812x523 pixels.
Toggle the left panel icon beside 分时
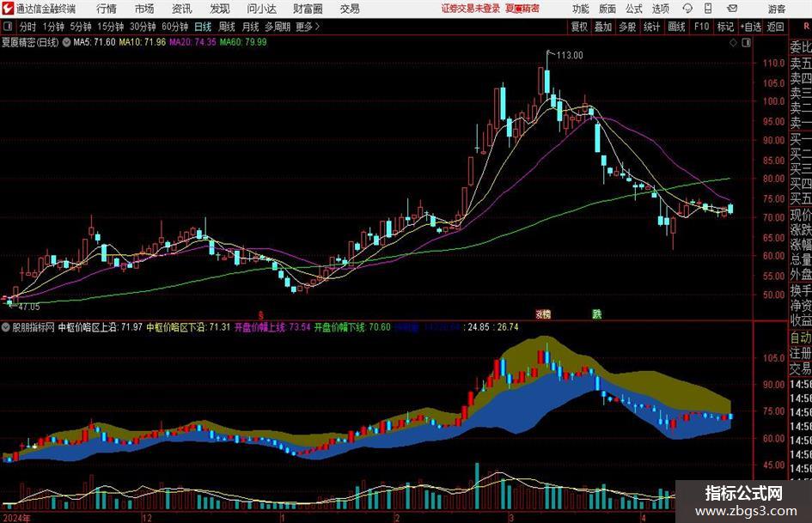(x=8, y=27)
